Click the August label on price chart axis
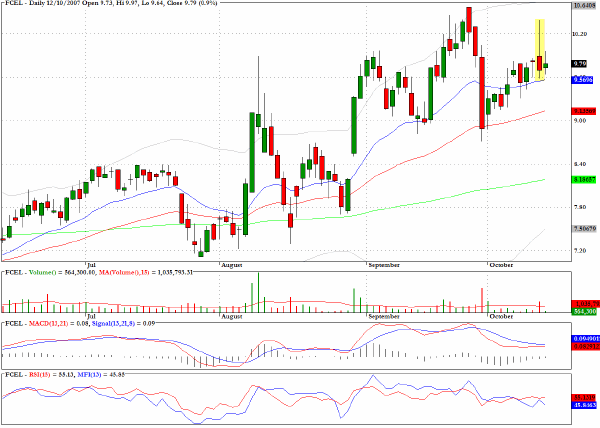This screenshot has height=428, width=600. click(x=232, y=265)
